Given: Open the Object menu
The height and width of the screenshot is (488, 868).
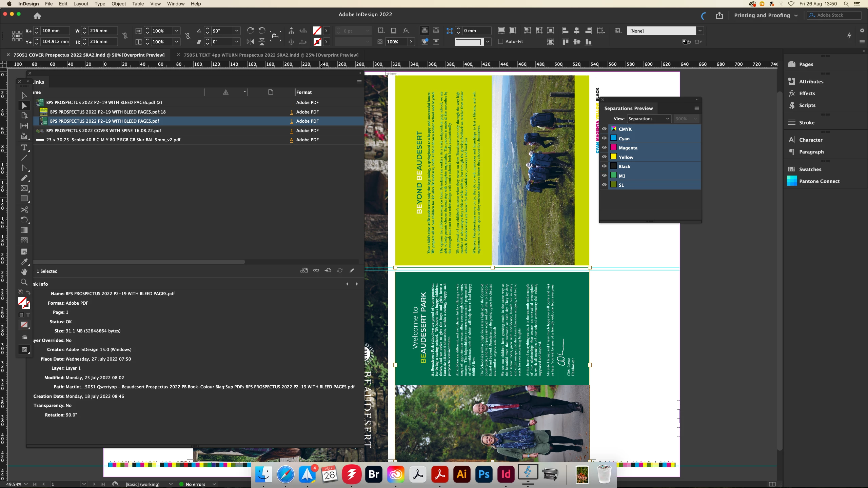Looking at the screenshot, I should (x=119, y=4).
